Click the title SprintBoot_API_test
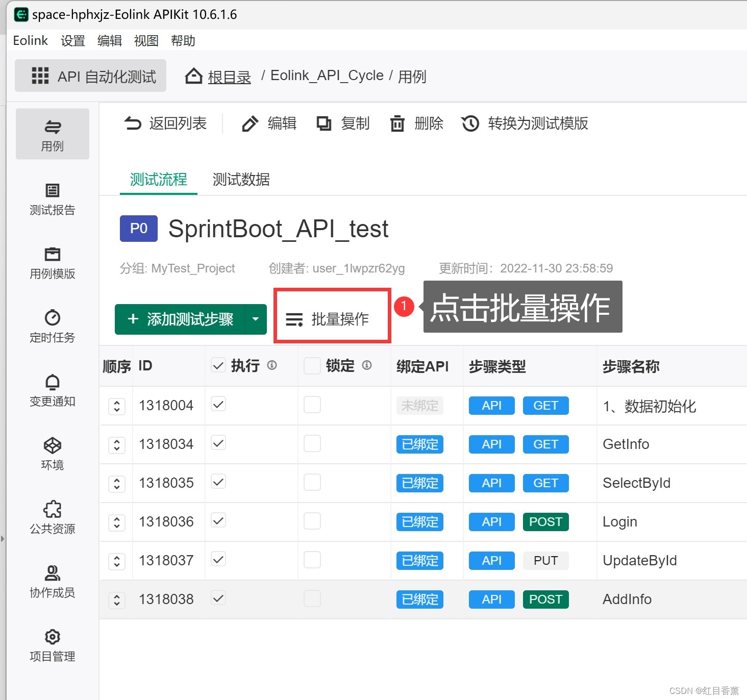Viewport: 747px width, 700px height. pos(279,229)
